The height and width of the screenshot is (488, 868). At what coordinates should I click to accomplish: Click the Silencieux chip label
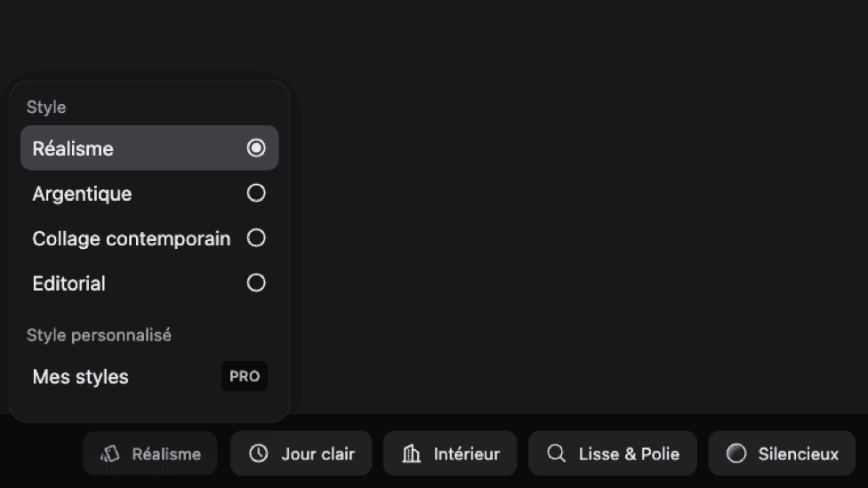[x=798, y=454]
